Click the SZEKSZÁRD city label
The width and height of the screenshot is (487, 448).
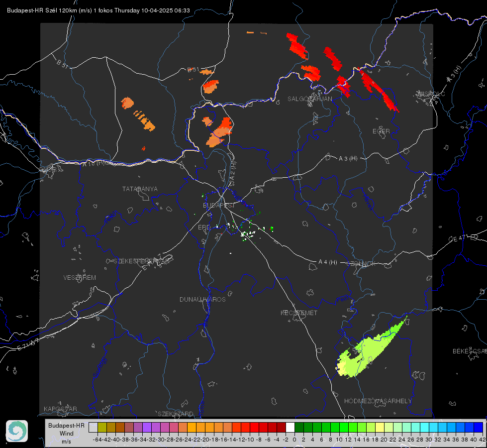(176, 414)
